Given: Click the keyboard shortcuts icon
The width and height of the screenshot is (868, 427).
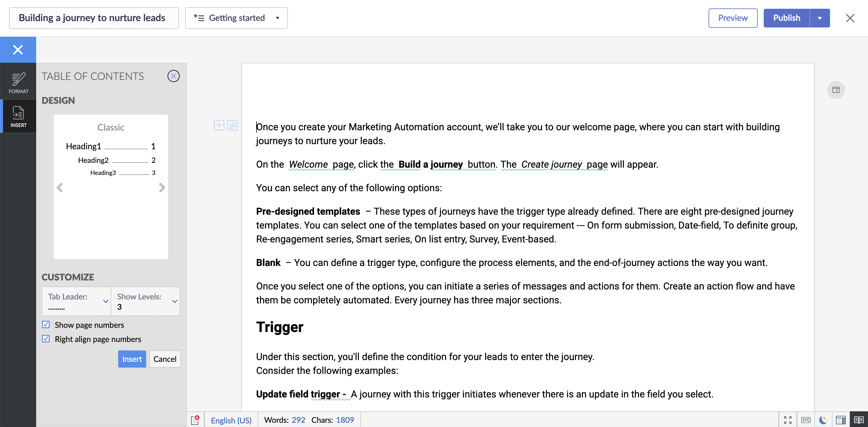Looking at the screenshot, I should click(806, 419).
